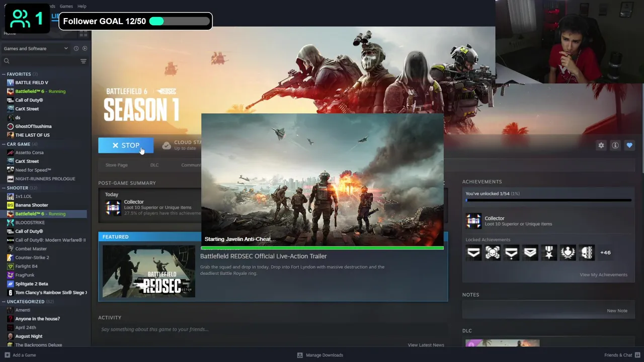The height and width of the screenshot is (362, 644).
Task: Click View Latest News link
Action: 426,345
